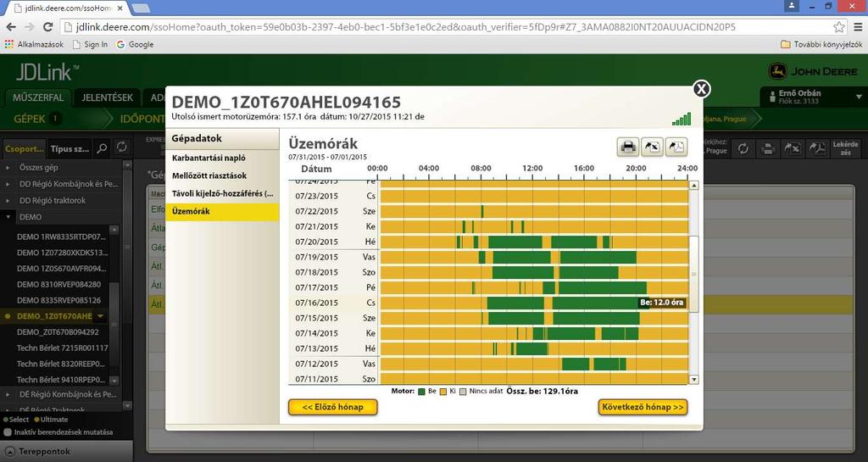Bookmark page with the star icon

point(839,26)
